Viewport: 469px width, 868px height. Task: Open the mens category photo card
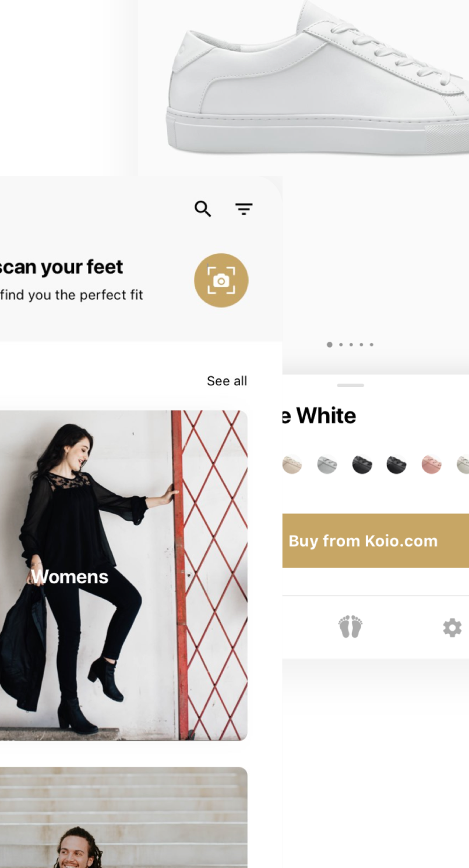point(124,817)
